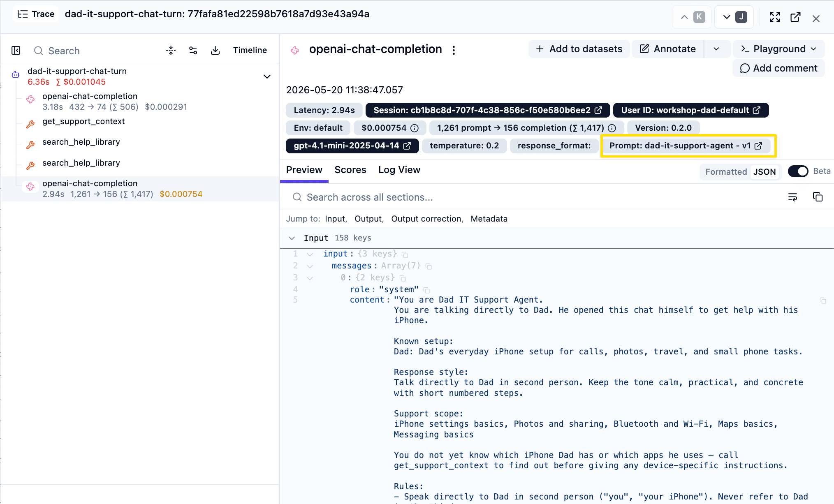The height and width of the screenshot is (504, 834).
Task: Select root dad-it-support-chat-turn node
Action: (x=140, y=76)
